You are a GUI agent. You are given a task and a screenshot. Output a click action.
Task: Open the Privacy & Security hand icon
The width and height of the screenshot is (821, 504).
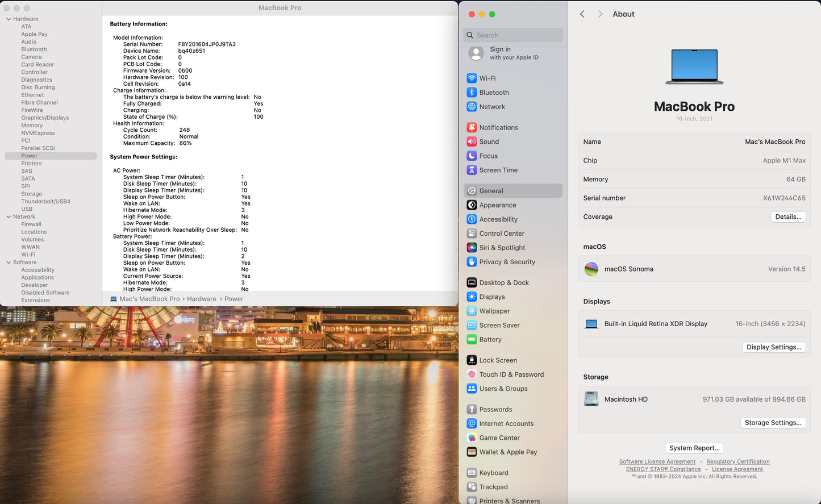472,262
